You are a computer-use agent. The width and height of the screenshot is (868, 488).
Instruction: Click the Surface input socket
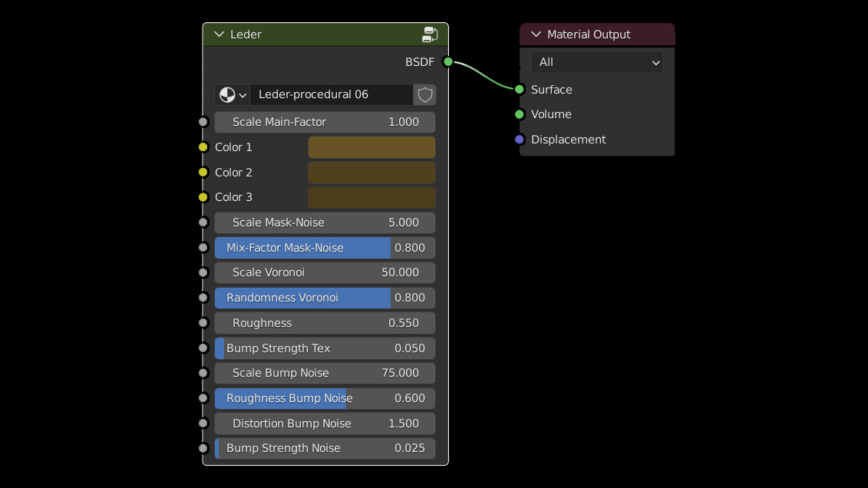coord(520,90)
